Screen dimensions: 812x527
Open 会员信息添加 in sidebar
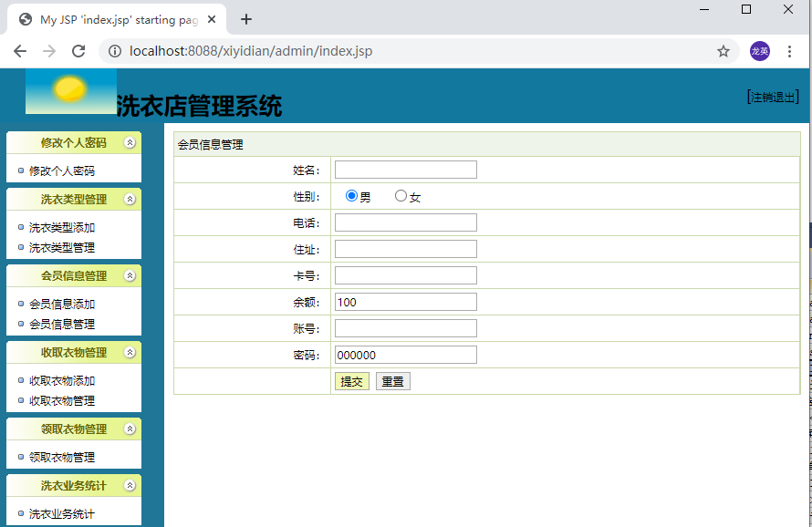coord(62,305)
